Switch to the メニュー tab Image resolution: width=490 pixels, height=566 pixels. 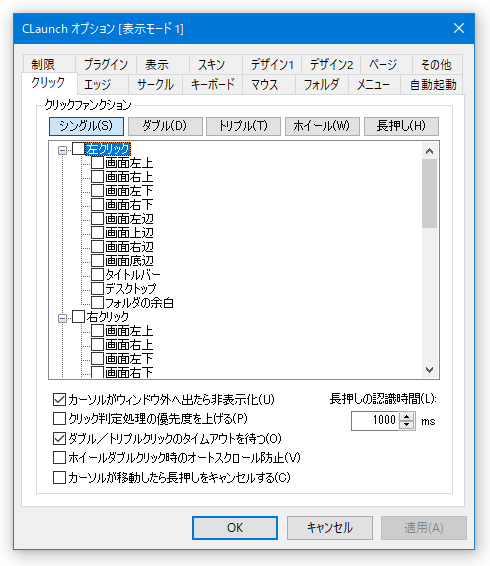374,84
